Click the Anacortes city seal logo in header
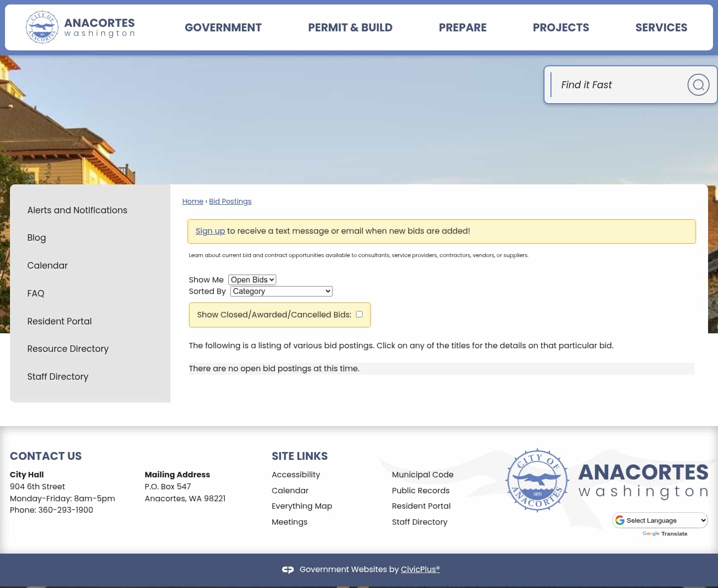718x588 pixels. tap(42, 27)
